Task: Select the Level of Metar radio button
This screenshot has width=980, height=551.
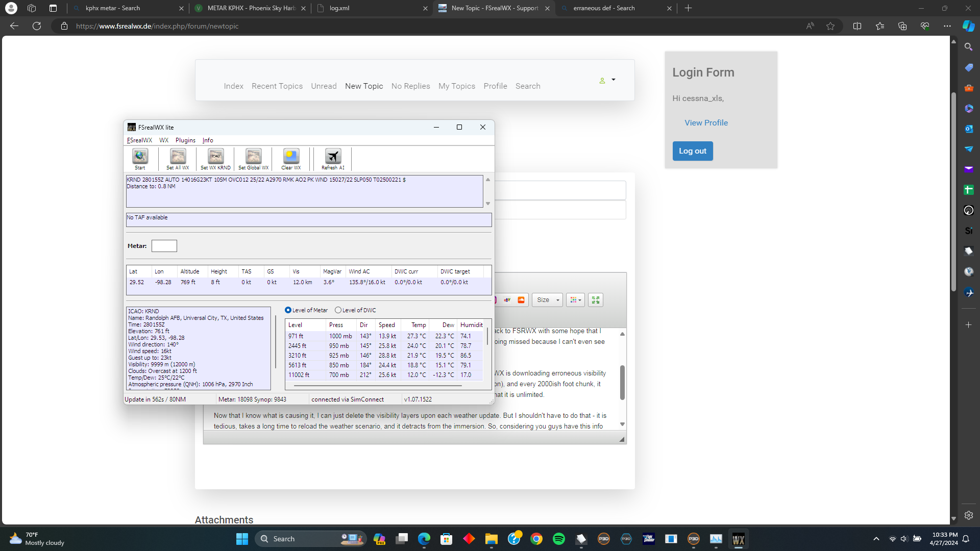Action: (288, 310)
